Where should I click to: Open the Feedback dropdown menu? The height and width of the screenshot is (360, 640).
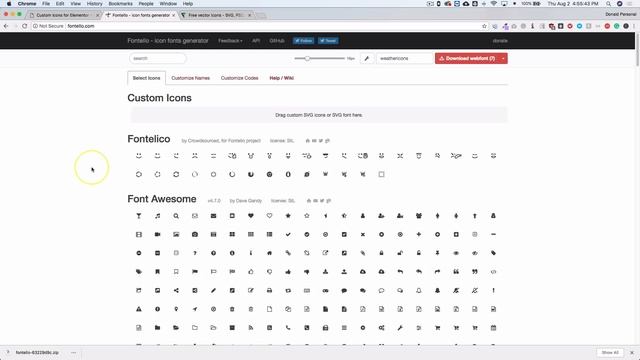[x=230, y=41]
